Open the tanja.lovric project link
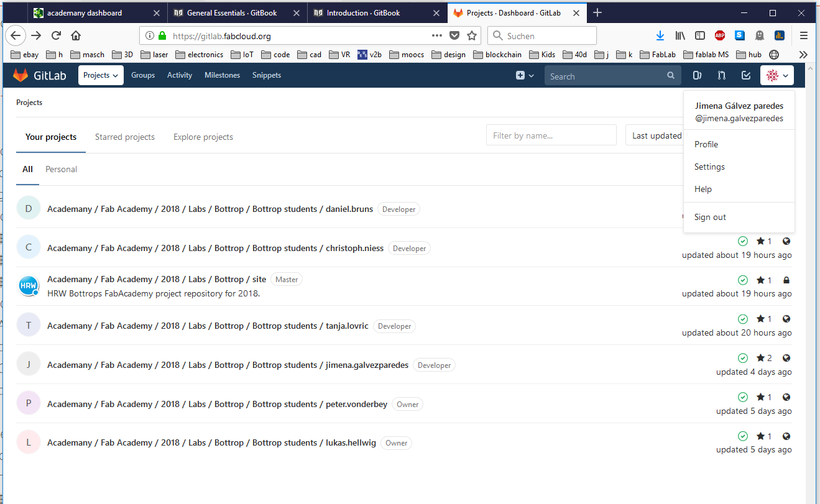The height and width of the screenshot is (504, 820). tap(208, 326)
